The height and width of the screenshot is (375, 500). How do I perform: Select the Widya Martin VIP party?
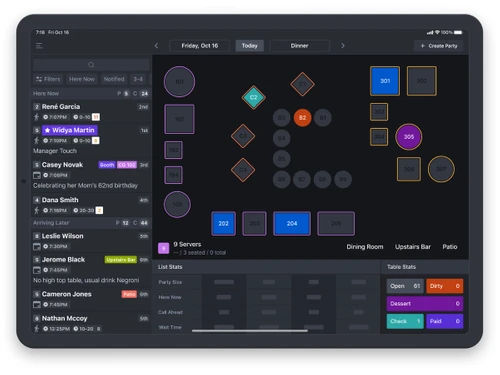click(x=91, y=139)
